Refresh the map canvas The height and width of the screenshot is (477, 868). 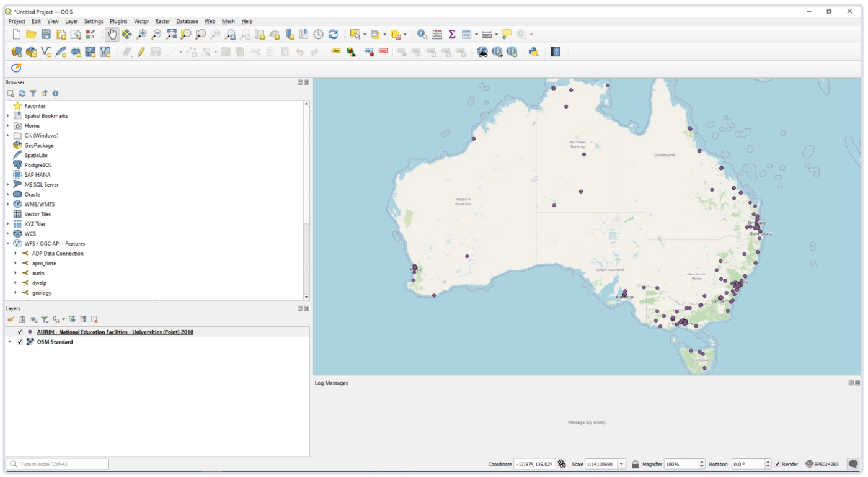[x=333, y=35]
